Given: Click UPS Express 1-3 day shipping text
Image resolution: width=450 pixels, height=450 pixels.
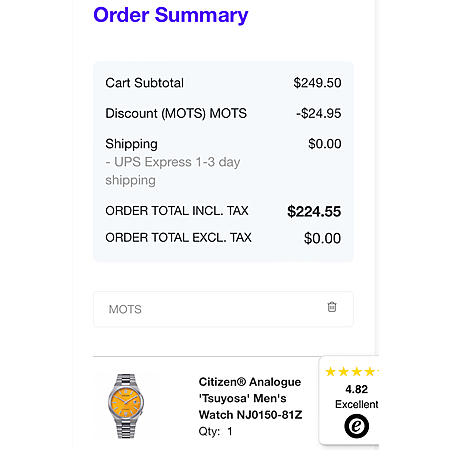Looking at the screenshot, I should click(173, 171).
